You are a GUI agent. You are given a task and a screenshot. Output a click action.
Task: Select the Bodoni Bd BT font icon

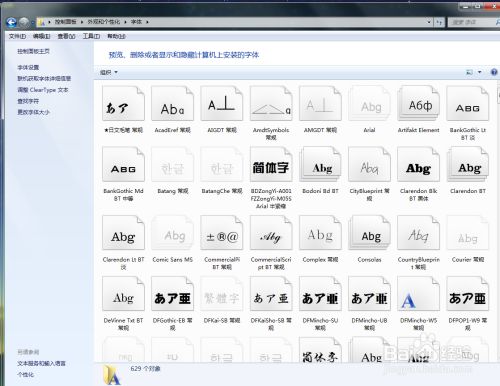coord(320,165)
